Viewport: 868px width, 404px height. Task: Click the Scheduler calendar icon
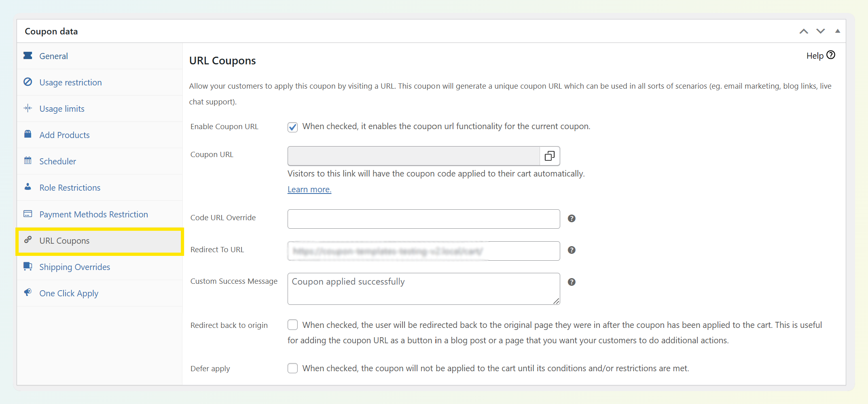point(28,161)
